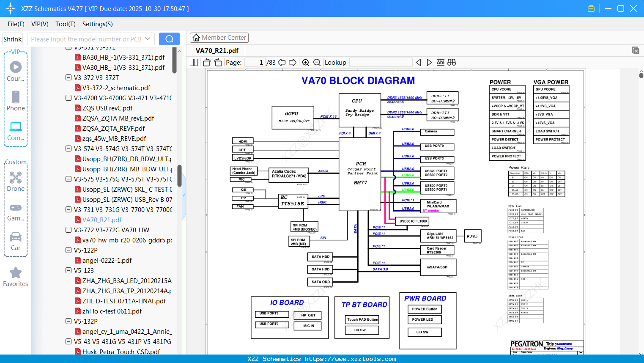The width and height of the screenshot is (644, 363).
Task: Click the www.xzztools.com link in the status bar
Action: tap(351, 359)
